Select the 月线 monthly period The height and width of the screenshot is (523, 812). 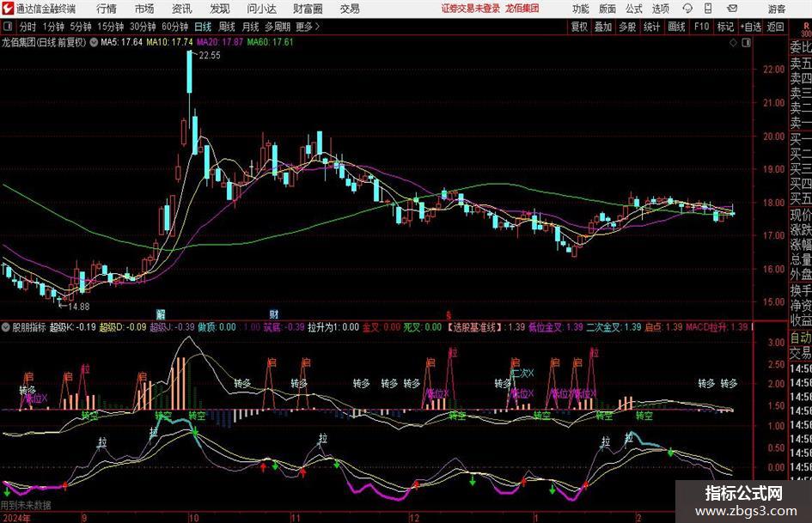coord(250,27)
